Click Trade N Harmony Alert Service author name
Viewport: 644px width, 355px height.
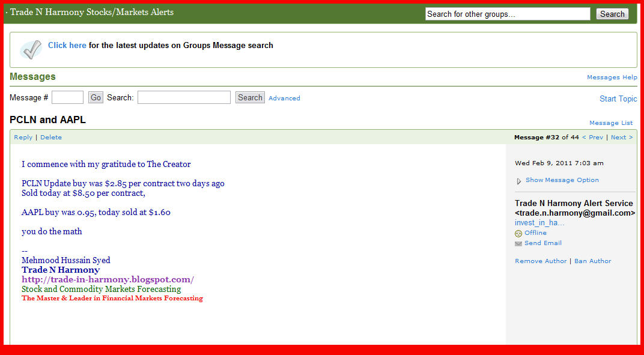[x=574, y=204]
